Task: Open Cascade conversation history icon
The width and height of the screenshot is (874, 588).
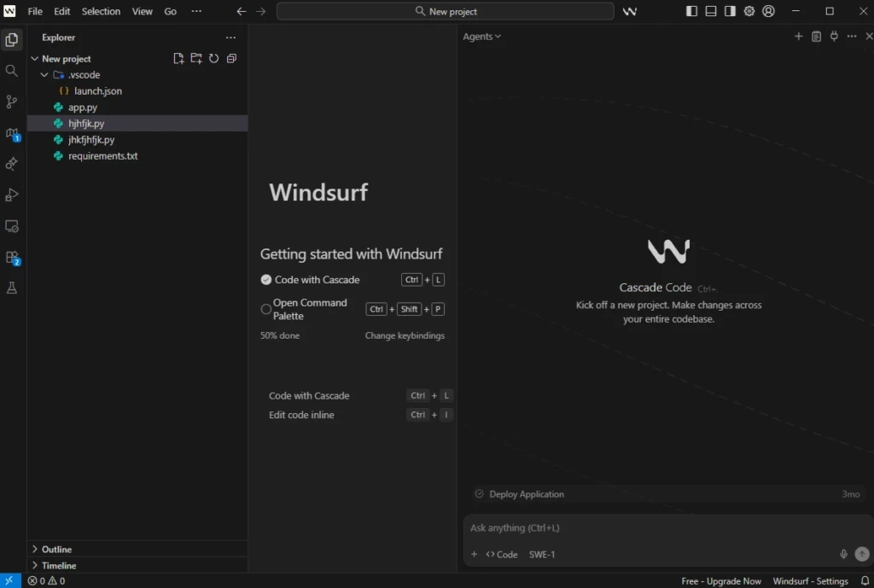Action: pos(816,36)
